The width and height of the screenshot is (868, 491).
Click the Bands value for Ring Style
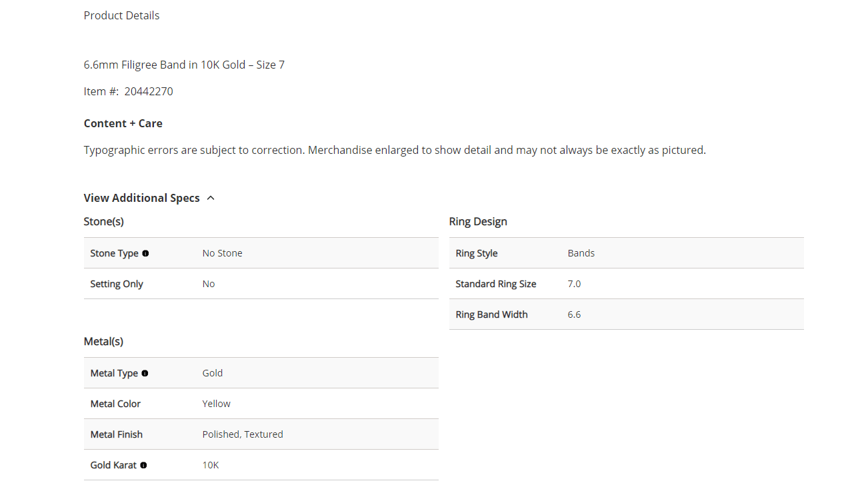coord(581,253)
